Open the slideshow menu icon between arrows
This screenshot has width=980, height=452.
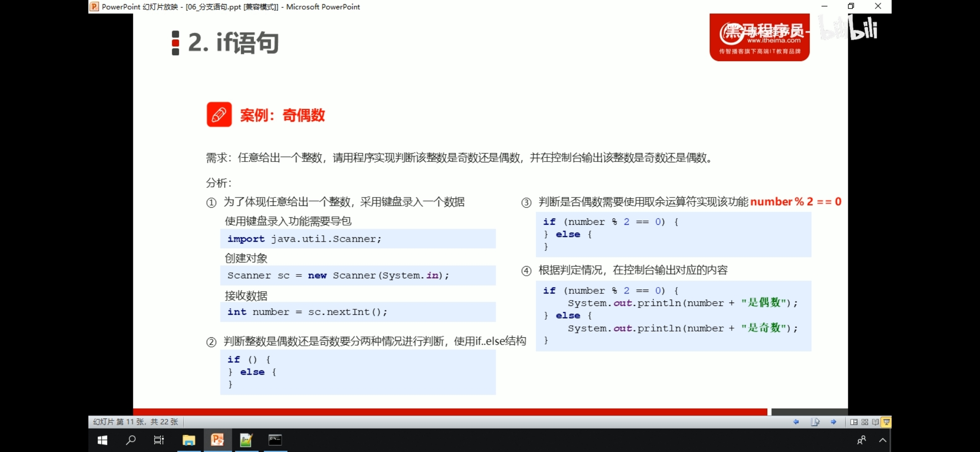click(x=815, y=422)
